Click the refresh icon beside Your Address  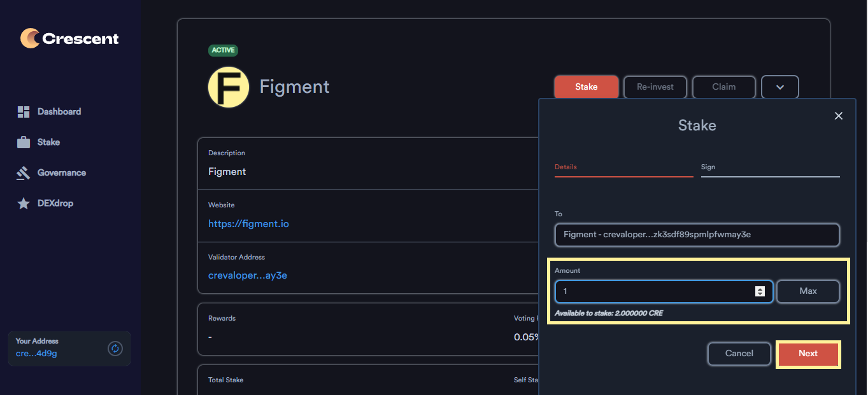(x=115, y=348)
